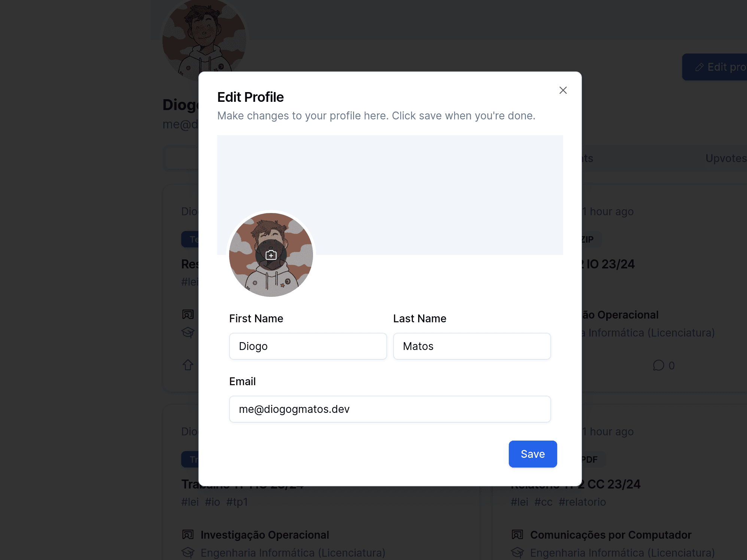747x560 pixels.
Task: Click the Investigação Operacional subject icon
Action: [188, 535]
